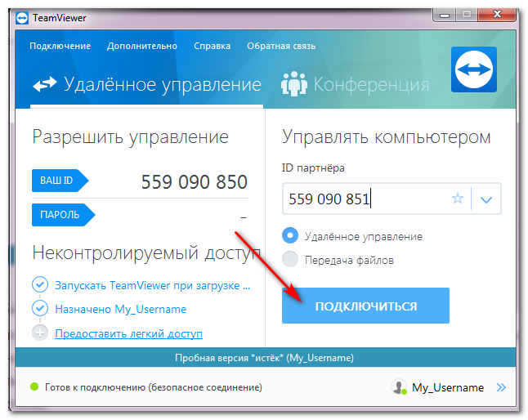Screen dimensions: 528x420
Task: Open Предоставить легкий доступ link
Action: pyautogui.click(x=128, y=333)
